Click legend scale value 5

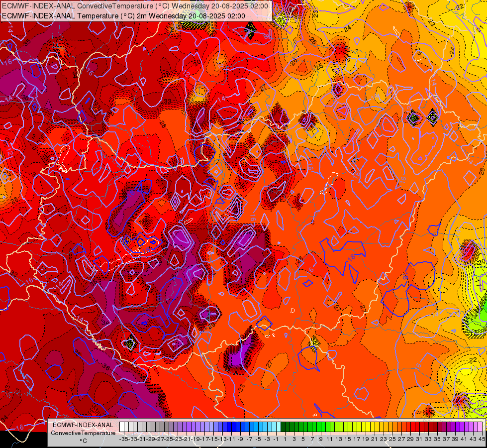pos(303,439)
